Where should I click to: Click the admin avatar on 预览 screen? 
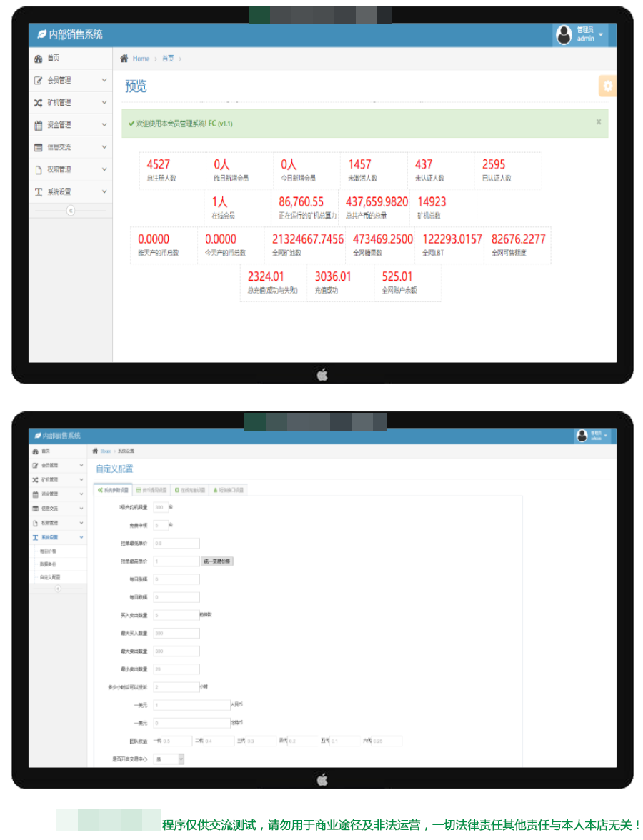564,35
